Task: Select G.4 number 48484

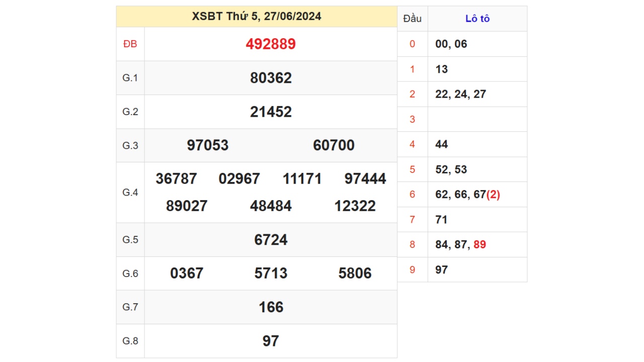Action: [x=271, y=206]
